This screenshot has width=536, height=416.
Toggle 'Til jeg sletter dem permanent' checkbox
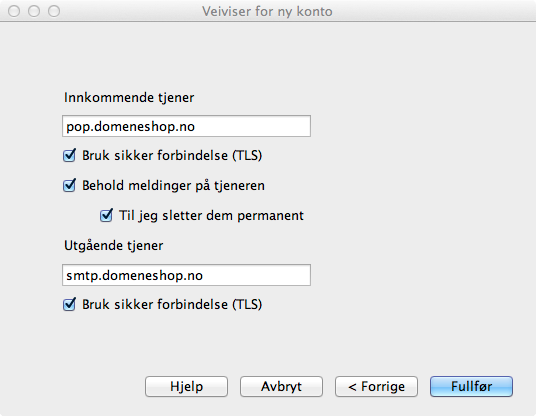click(106, 215)
